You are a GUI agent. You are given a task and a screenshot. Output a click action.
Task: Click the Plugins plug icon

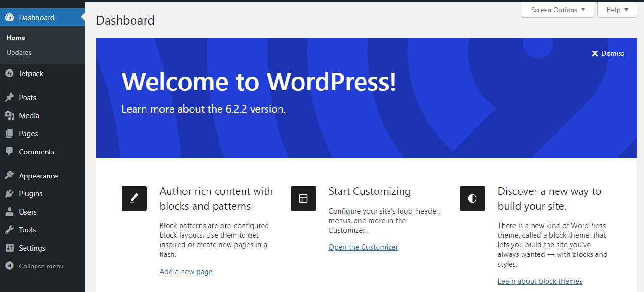[x=10, y=194]
